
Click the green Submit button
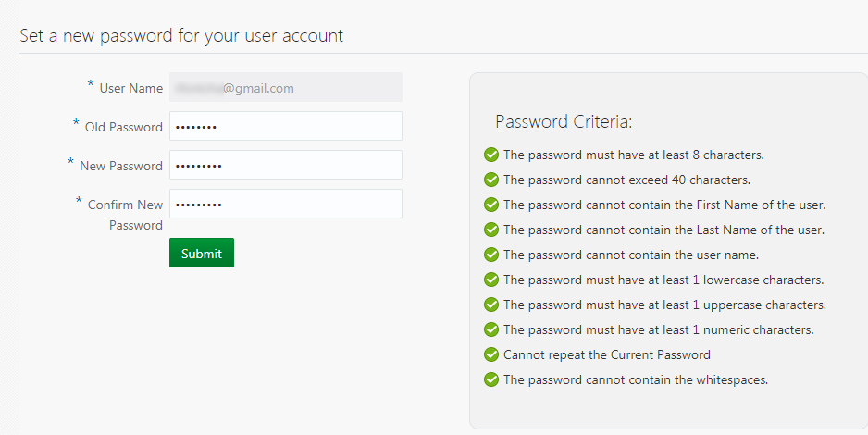click(202, 253)
